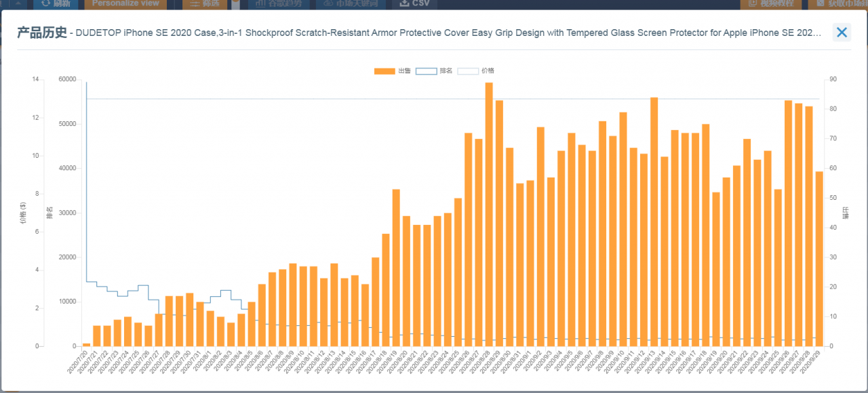Click the sales bar for 2020/8/19
Screen dimensions: 868x393
click(396, 268)
